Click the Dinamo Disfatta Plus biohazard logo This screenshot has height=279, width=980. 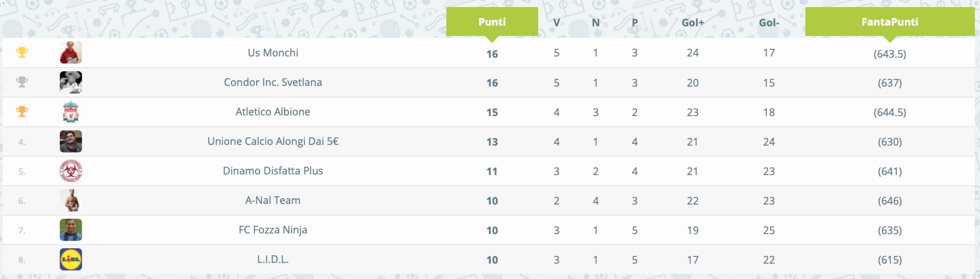pyautogui.click(x=71, y=171)
